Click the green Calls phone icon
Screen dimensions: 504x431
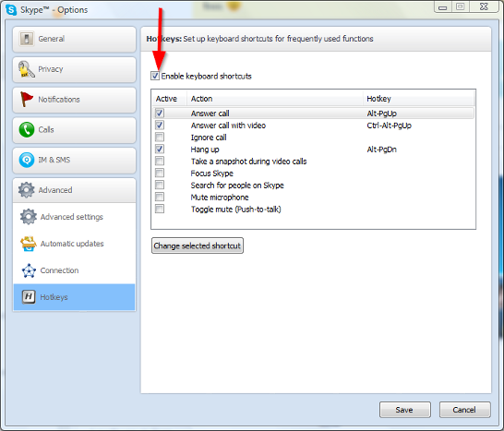click(x=27, y=129)
